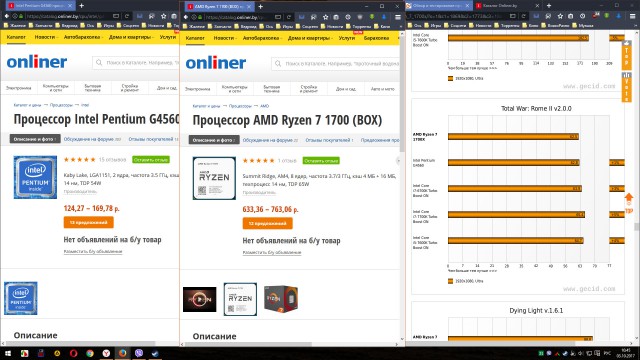
Task: Open Firefox menu in AMD Ryzen window
Action: 398,17
